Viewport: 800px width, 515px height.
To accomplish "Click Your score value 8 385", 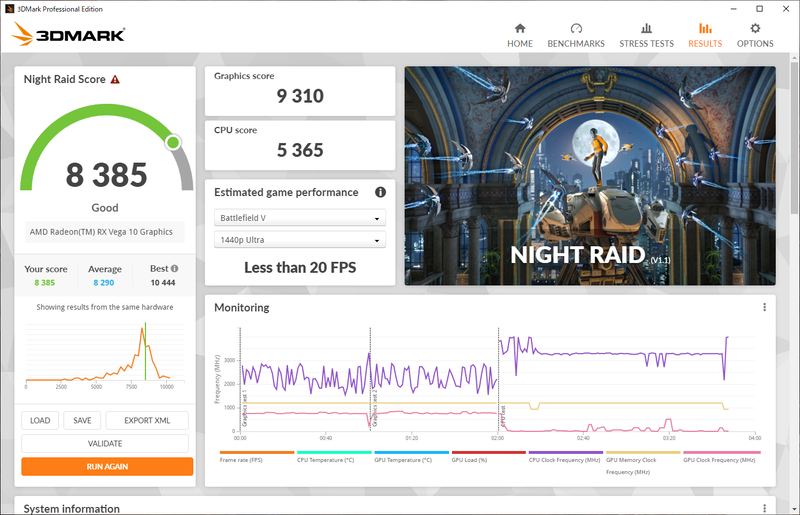I will [x=44, y=283].
